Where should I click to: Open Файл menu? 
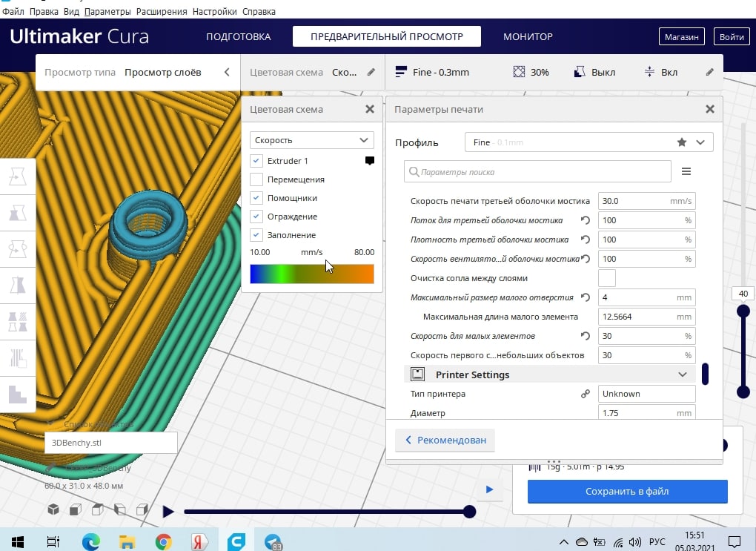point(13,12)
